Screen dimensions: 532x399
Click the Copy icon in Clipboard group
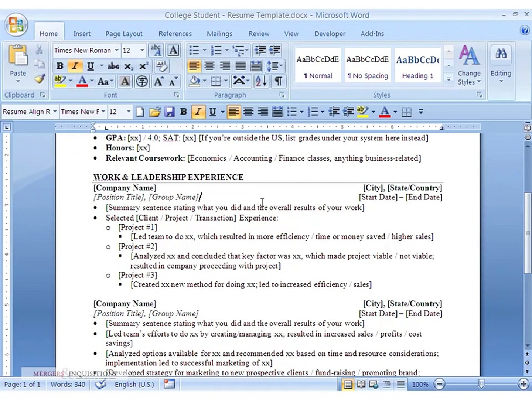coord(39,64)
